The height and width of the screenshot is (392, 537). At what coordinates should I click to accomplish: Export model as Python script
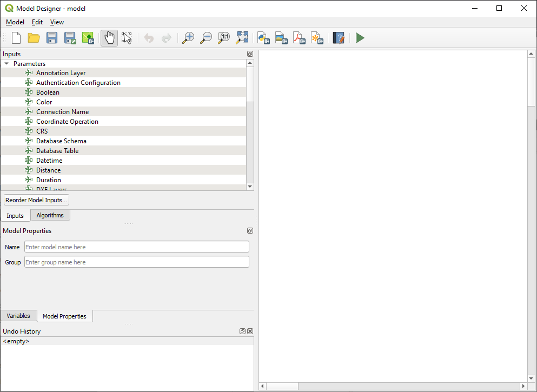(263, 38)
